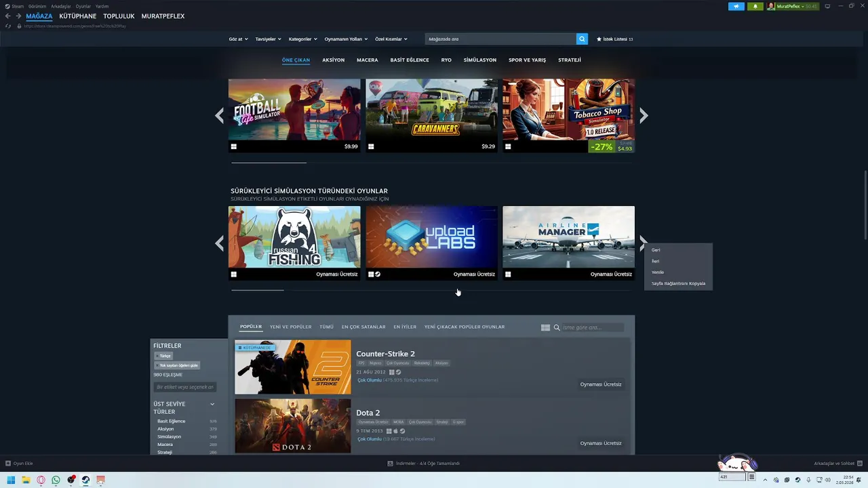Open File Explorer from taskbar
Viewport: 868px width, 488px height.
point(26,480)
